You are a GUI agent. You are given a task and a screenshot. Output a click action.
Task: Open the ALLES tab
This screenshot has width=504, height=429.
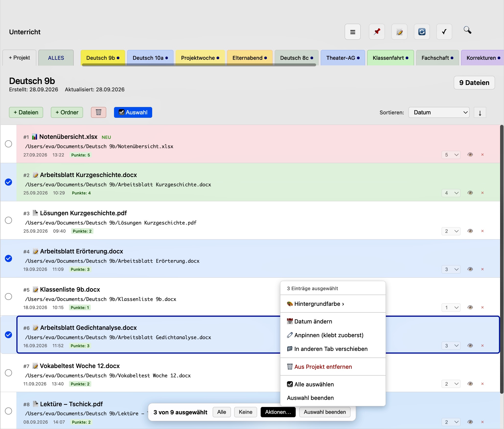tap(56, 58)
